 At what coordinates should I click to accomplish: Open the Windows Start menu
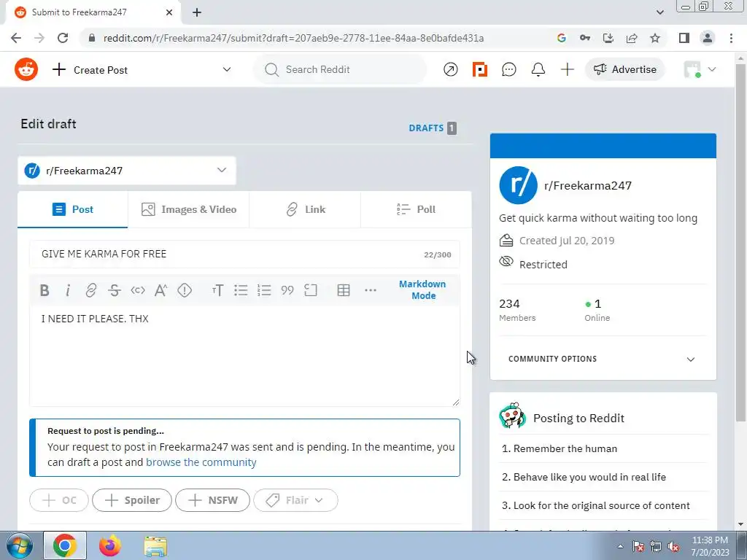(20, 545)
